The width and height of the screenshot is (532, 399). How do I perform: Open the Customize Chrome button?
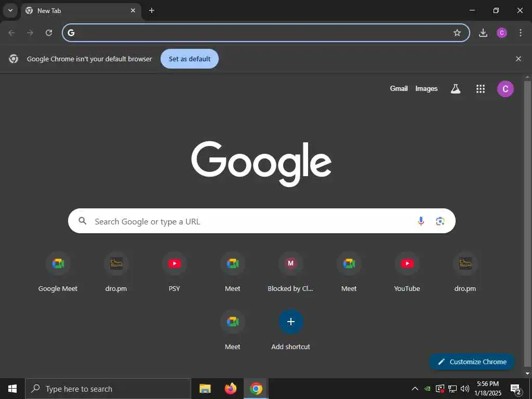472,362
